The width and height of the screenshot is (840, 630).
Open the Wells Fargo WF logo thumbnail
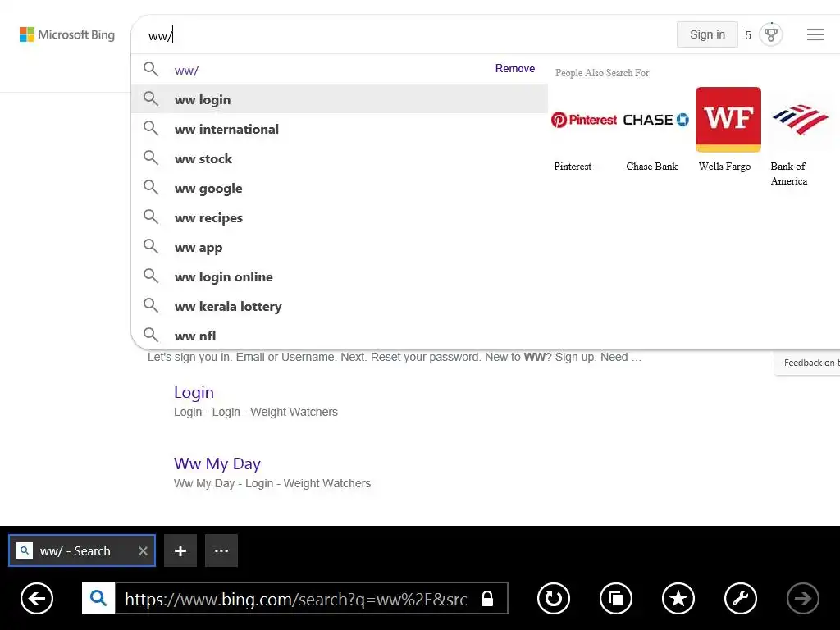point(728,120)
